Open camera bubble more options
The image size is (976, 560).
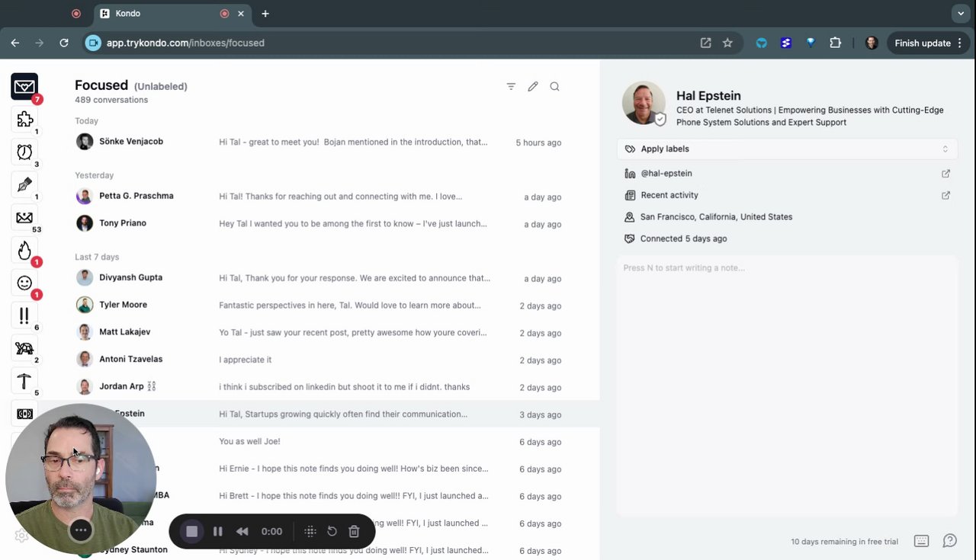point(81,530)
